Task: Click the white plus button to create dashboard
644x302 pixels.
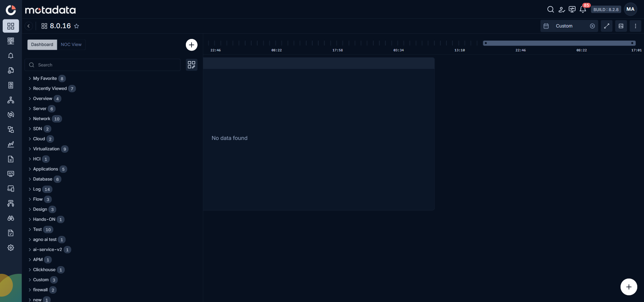Action: (x=192, y=45)
